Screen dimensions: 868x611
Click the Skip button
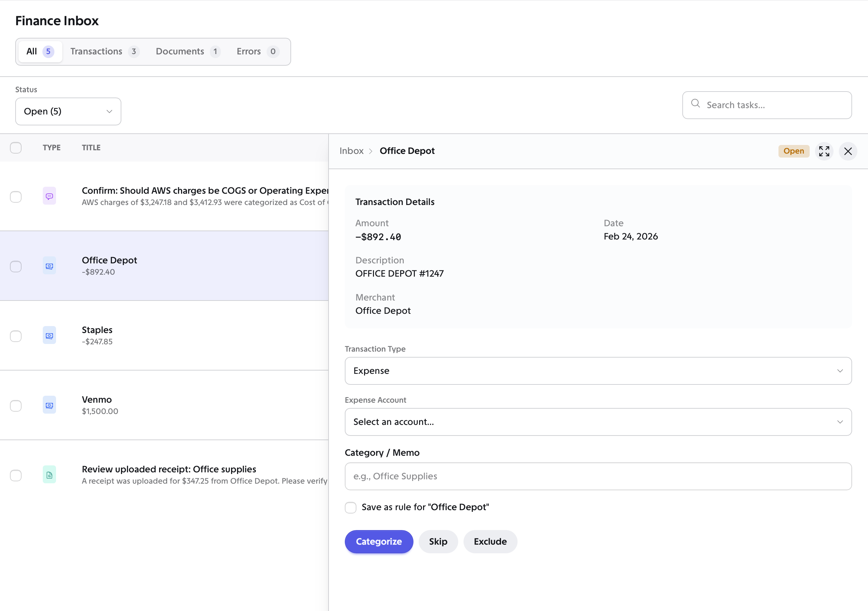click(438, 541)
